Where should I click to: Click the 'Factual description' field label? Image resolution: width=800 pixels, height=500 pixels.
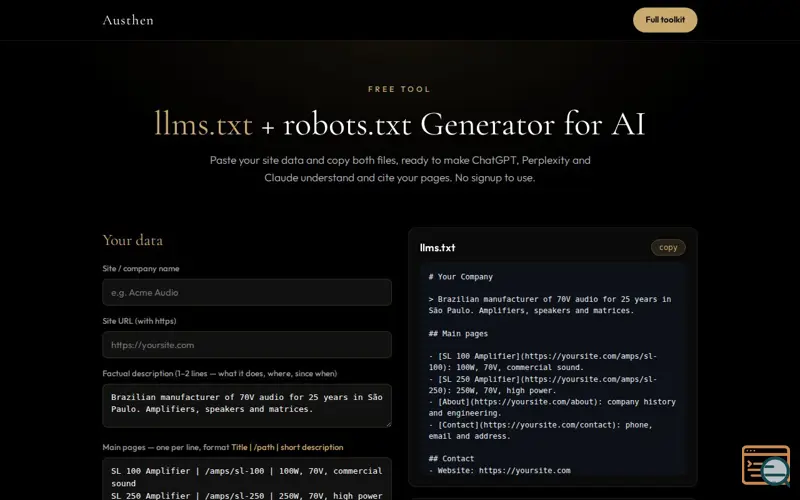(220, 373)
